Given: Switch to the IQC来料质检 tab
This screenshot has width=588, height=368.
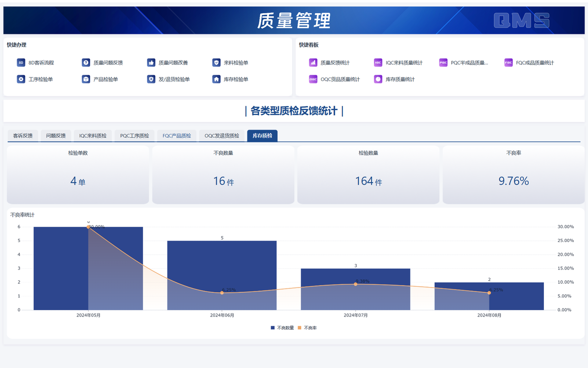Looking at the screenshot, I should (x=93, y=136).
